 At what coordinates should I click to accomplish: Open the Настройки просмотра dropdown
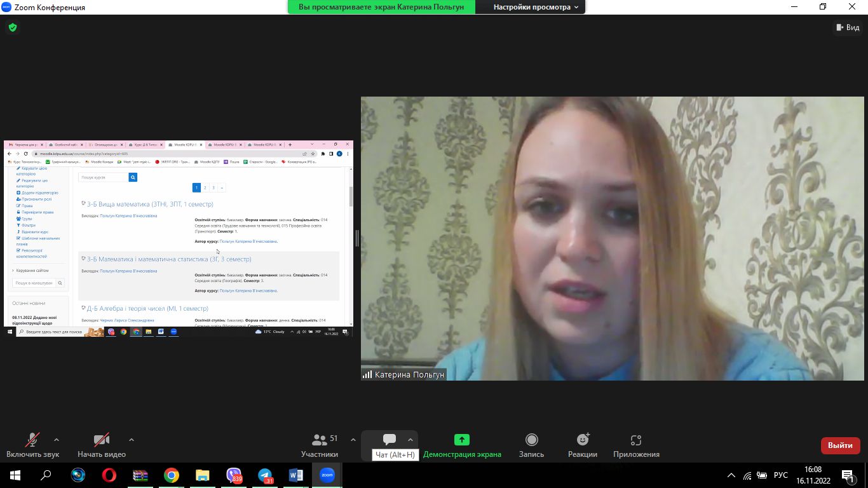tap(536, 7)
